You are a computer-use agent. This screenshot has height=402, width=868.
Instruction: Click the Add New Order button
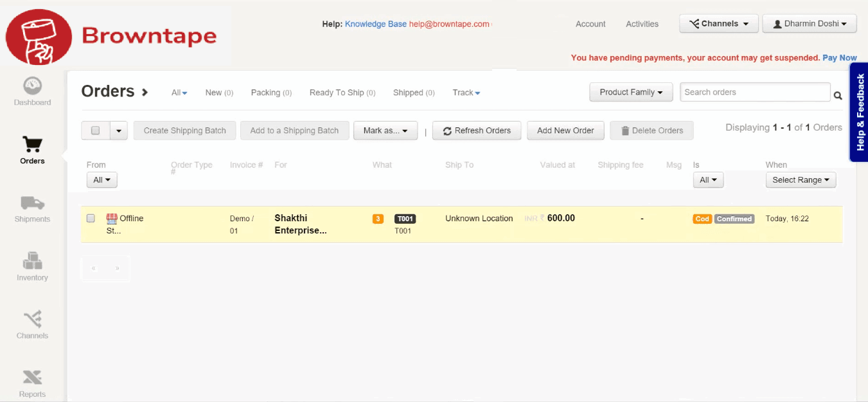(x=565, y=131)
